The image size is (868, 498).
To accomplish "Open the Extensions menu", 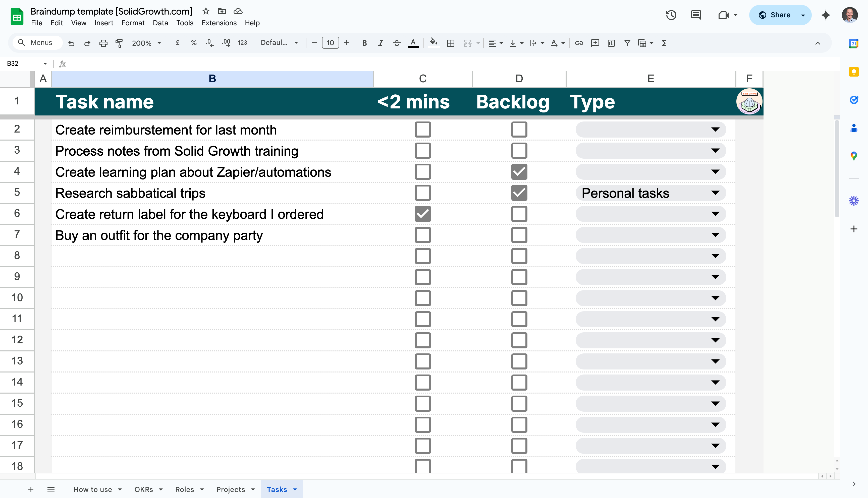I will (219, 23).
